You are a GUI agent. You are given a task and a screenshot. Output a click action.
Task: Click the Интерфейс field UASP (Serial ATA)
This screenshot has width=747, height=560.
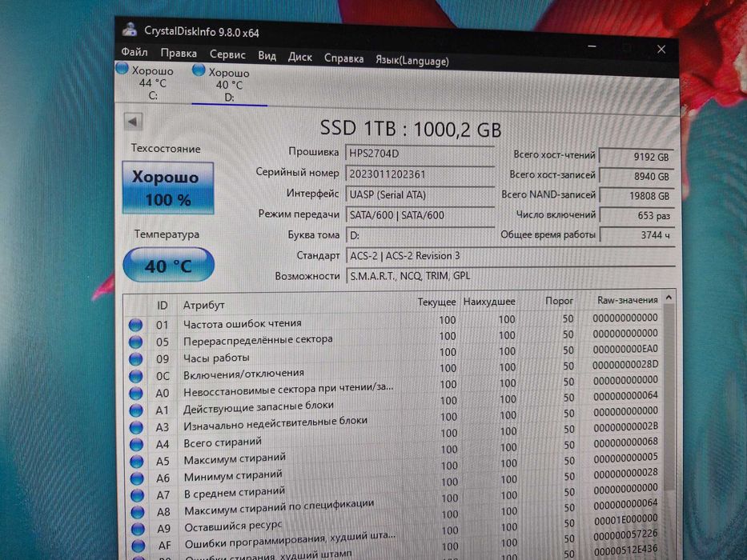pos(420,194)
